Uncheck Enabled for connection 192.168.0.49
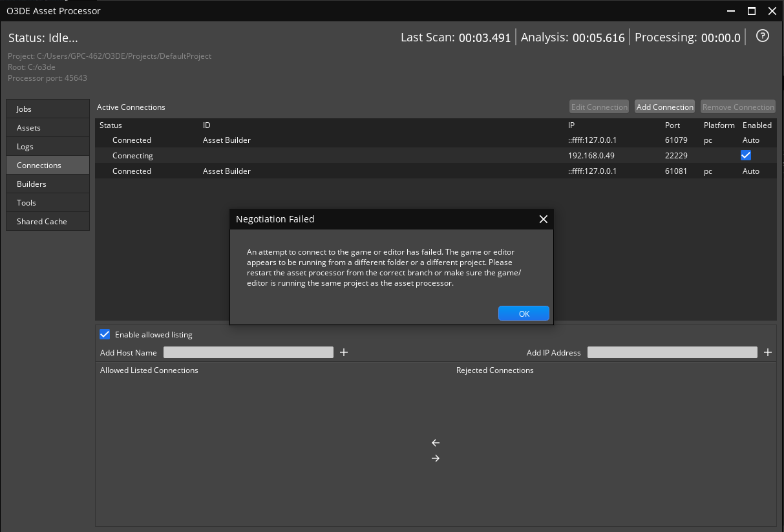784x532 pixels. pyautogui.click(x=746, y=155)
